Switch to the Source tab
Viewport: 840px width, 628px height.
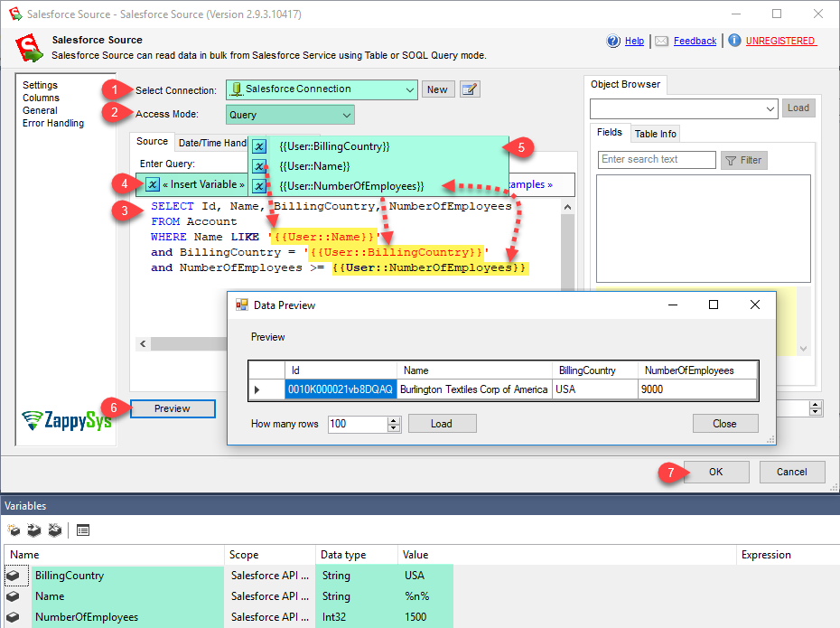click(x=152, y=142)
